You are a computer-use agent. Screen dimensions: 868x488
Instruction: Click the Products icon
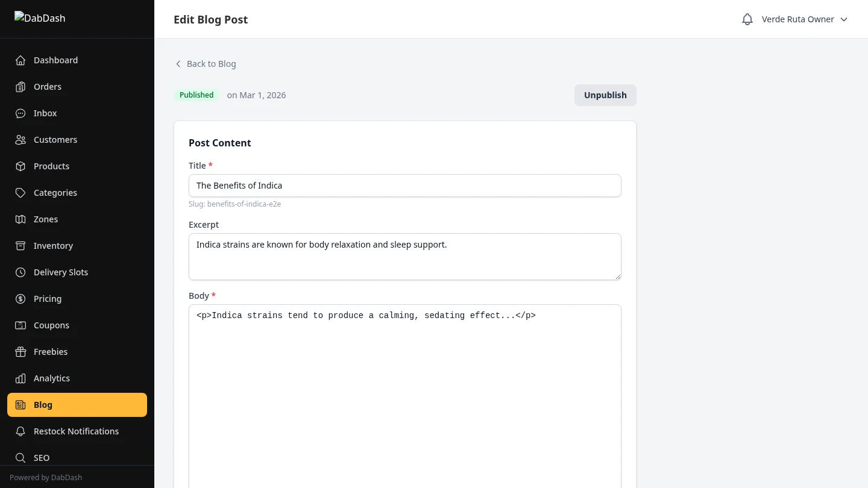pos(20,166)
